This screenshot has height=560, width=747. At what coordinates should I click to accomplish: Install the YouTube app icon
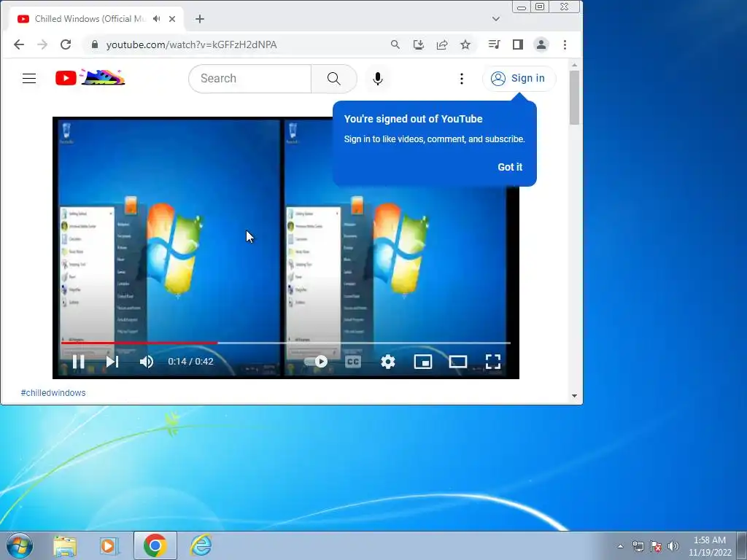pos(418,44)
